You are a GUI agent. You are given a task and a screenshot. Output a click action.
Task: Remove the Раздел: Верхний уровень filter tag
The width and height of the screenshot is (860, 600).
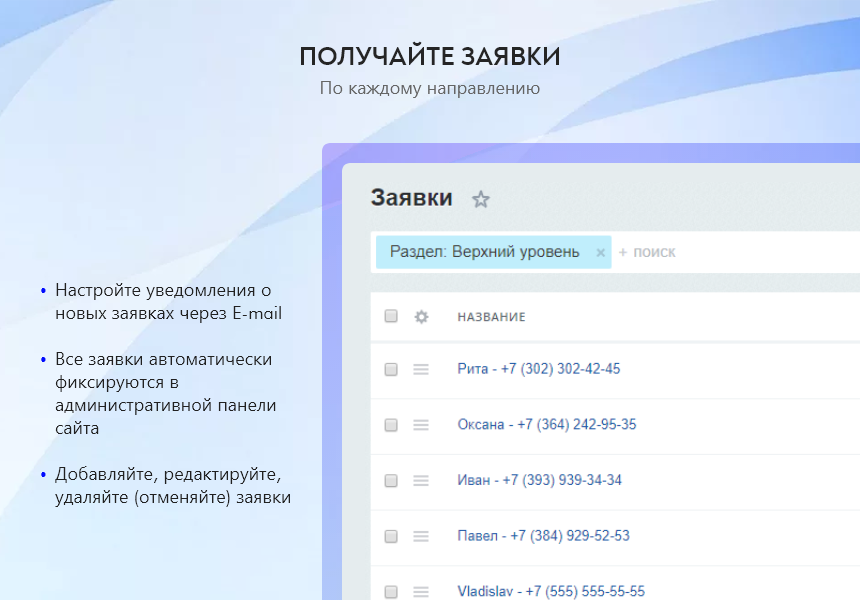coord(600,253)
